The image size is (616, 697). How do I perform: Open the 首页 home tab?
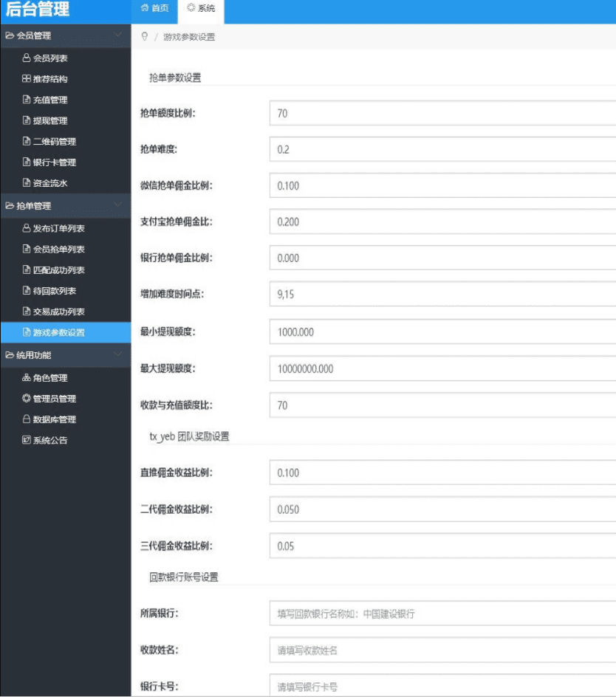[154, 8]
